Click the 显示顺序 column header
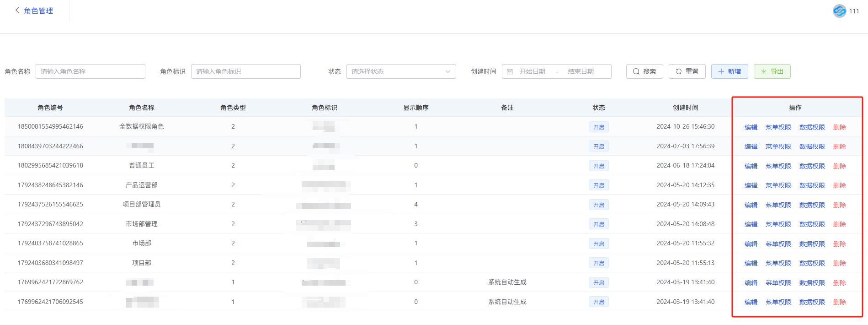The image size is (868, 325). pos(415,108)
